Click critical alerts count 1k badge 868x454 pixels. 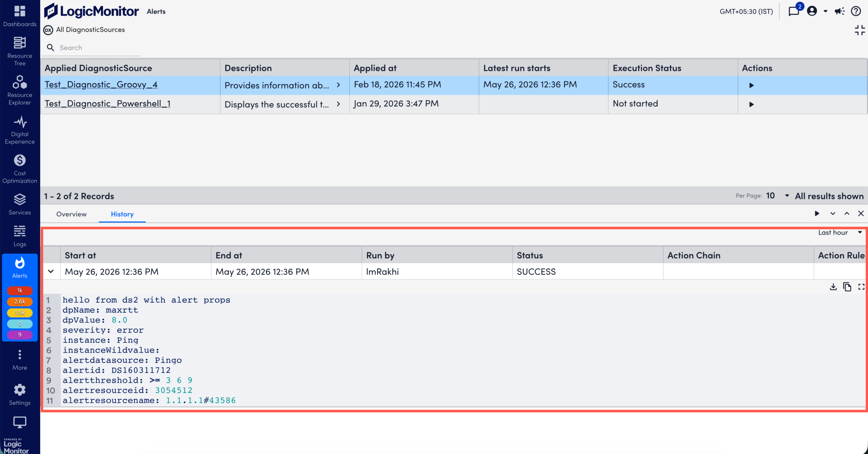click(x=20, y=291)
